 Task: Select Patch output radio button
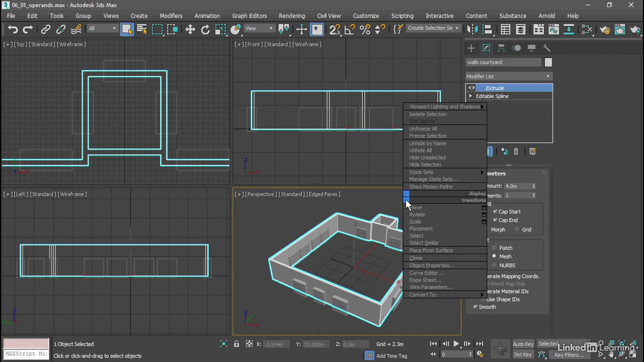coord(495,248)
